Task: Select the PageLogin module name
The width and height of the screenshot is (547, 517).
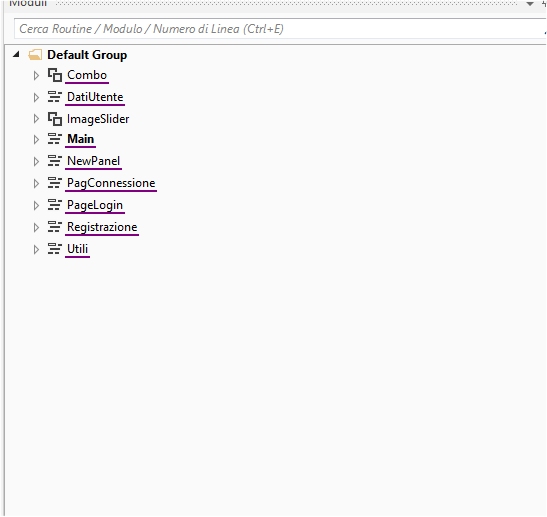Action: point(95,205)
